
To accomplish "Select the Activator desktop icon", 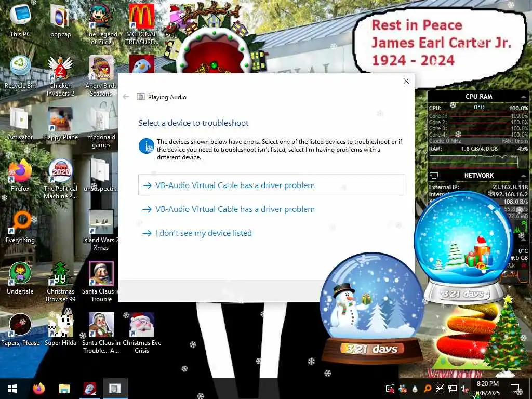I will pyautogui.click(x=20, y=124).
